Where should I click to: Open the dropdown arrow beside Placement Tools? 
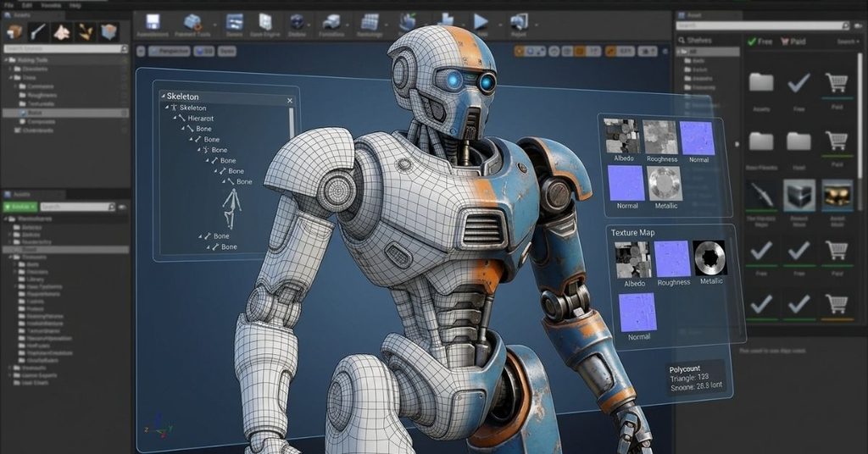click(214, 25)
